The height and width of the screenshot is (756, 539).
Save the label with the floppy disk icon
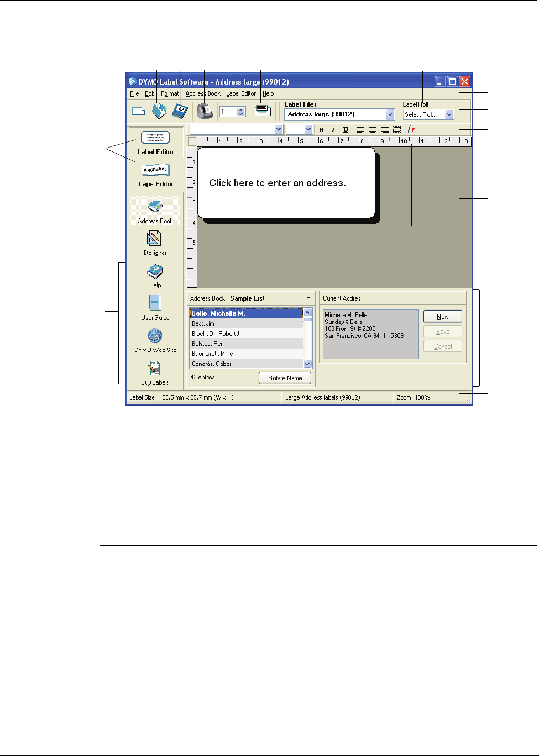tap(180, 111)
